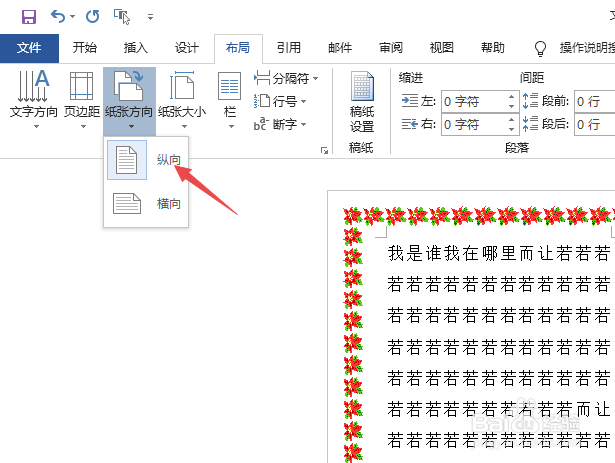Choose 纵向 portrait orientation
Screen dimensions: 615x463
coord(146,160)
